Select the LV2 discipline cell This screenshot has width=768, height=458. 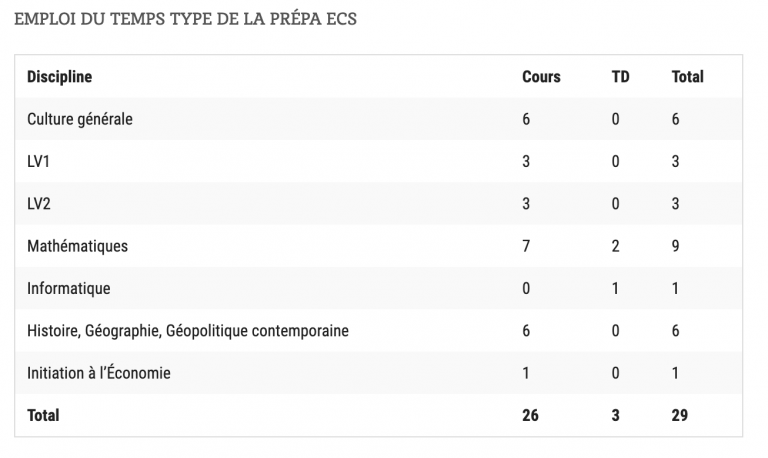click(x=39, y=204)
